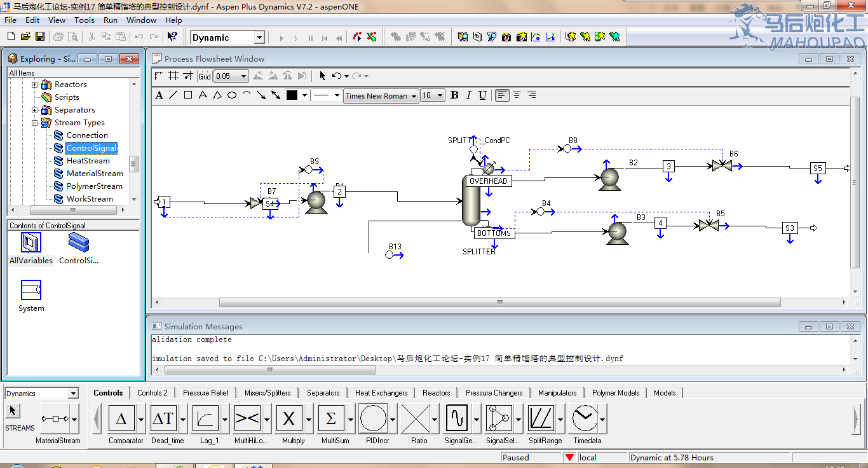Click the PIDIncr controller model icon
Image resolution: width=868 pixels, height=468 pixels.
click(x=373, y=419)
